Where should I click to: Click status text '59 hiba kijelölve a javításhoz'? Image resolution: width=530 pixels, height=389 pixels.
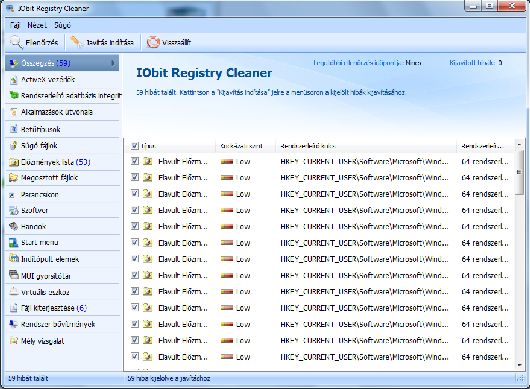169,379
